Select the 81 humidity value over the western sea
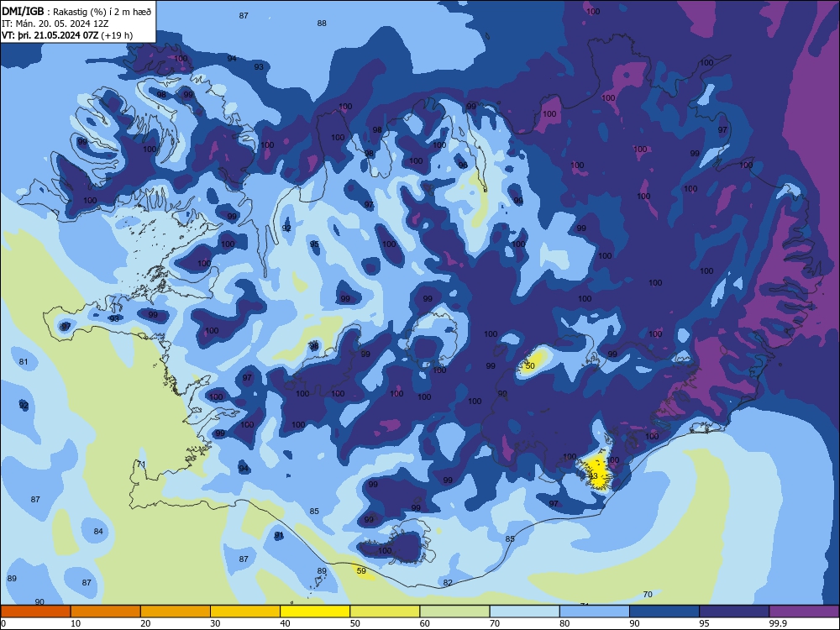The height and width of the screenshot is (630, 840). coord(24,361)
